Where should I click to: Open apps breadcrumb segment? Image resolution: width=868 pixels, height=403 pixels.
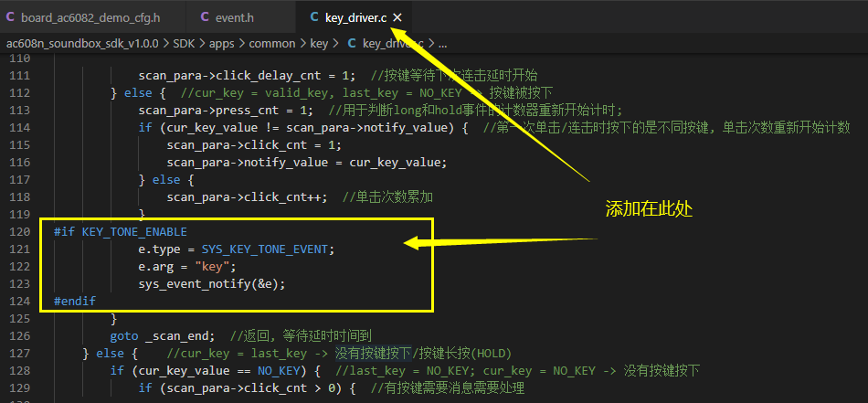(x=221, y=44)
